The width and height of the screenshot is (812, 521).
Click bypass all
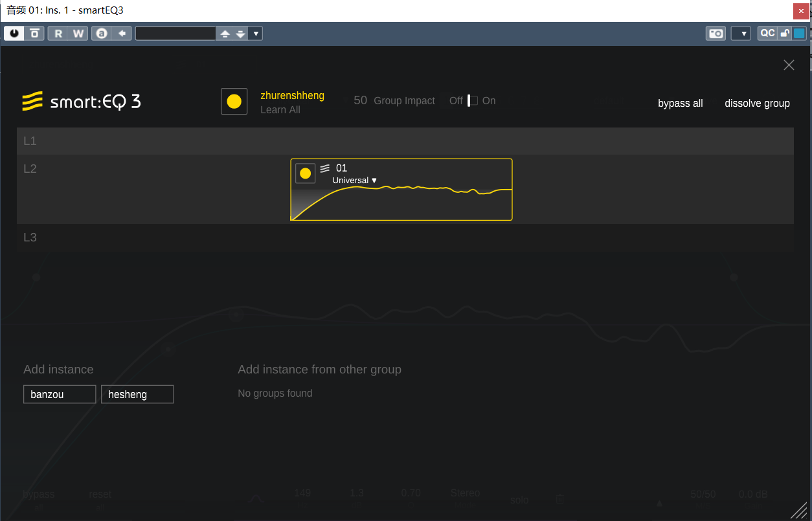681,104
